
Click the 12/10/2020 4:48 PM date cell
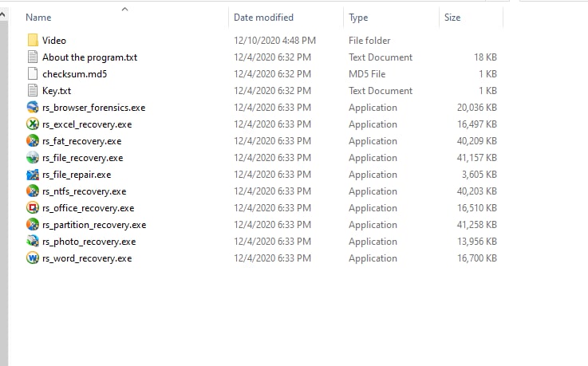[x=275, y=41]
